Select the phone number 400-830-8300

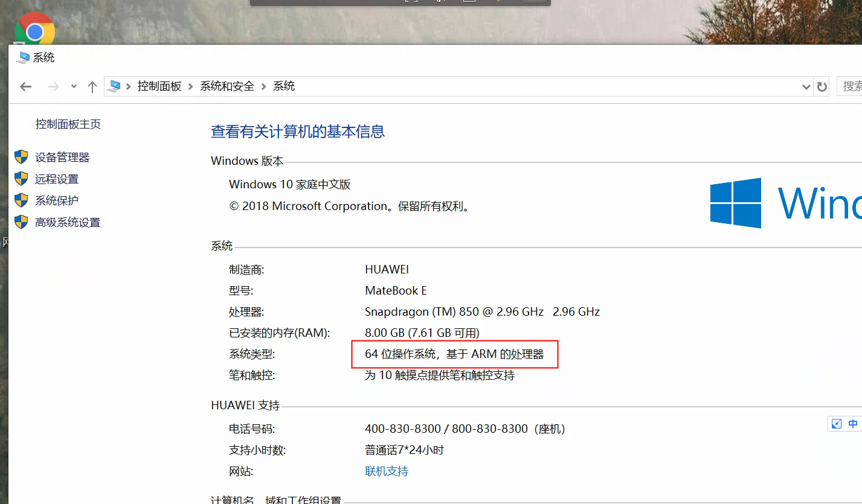403,429
